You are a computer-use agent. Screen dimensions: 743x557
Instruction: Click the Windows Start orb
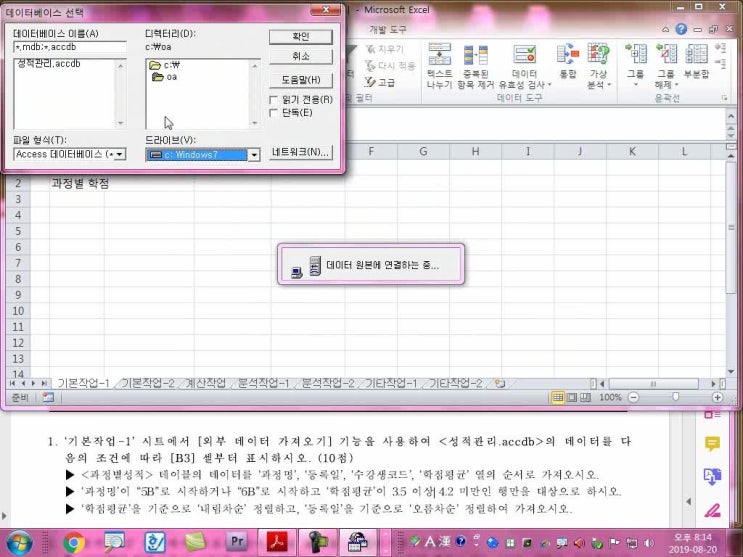tap(18, 543)
